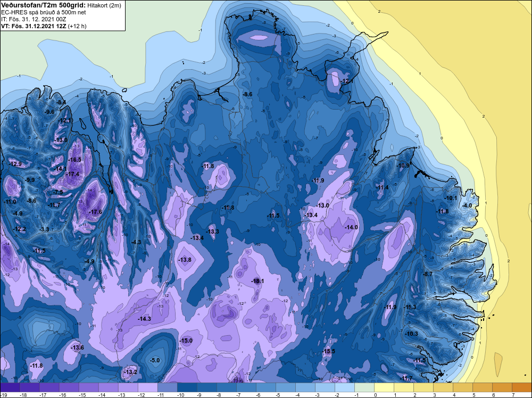Click the -13 legend color swatch
Screen dimensions: 532x398
point(128,387)
